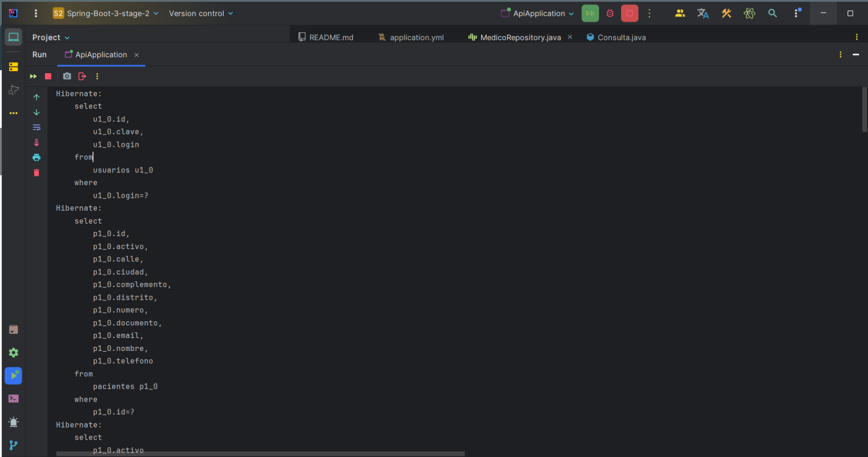
Task: Click the Stop square in Run toolbar
Action: (48, 76)
